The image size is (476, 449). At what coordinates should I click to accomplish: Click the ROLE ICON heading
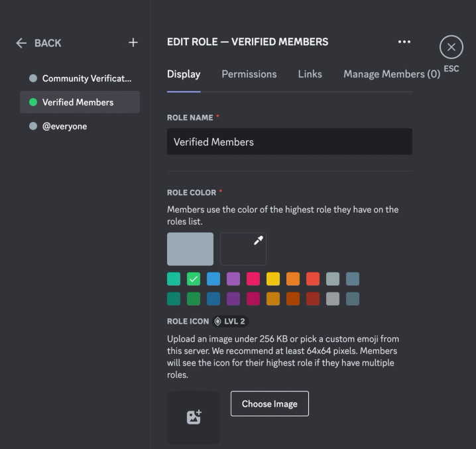(x=188, y=322)
